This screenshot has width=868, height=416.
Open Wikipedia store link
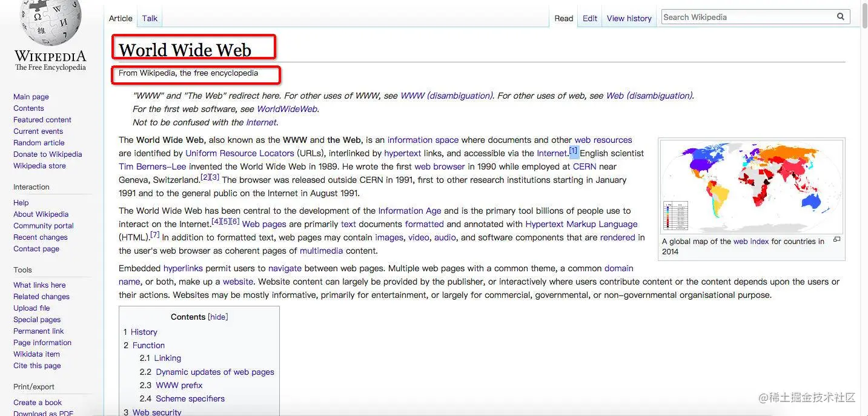tap(39, 166)
